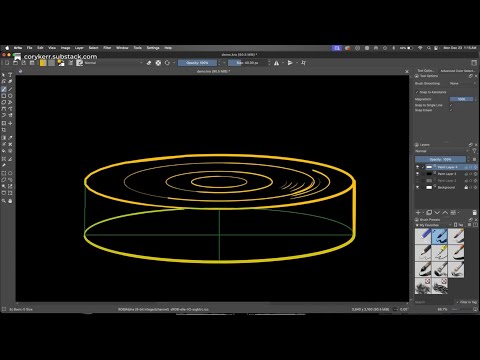Switch to Advanced Color Selector tab
The image size is (480, 360).
pyautogui.click(x=457, y=71)
